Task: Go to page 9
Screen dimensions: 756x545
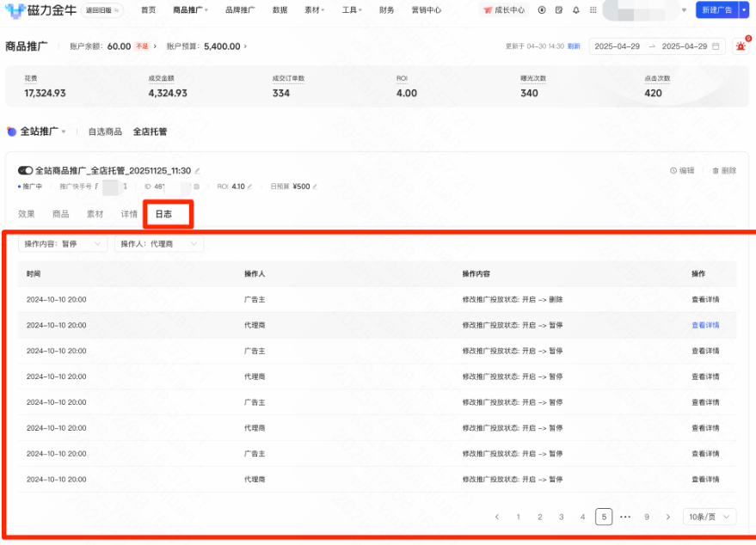Action: [647, 517]
